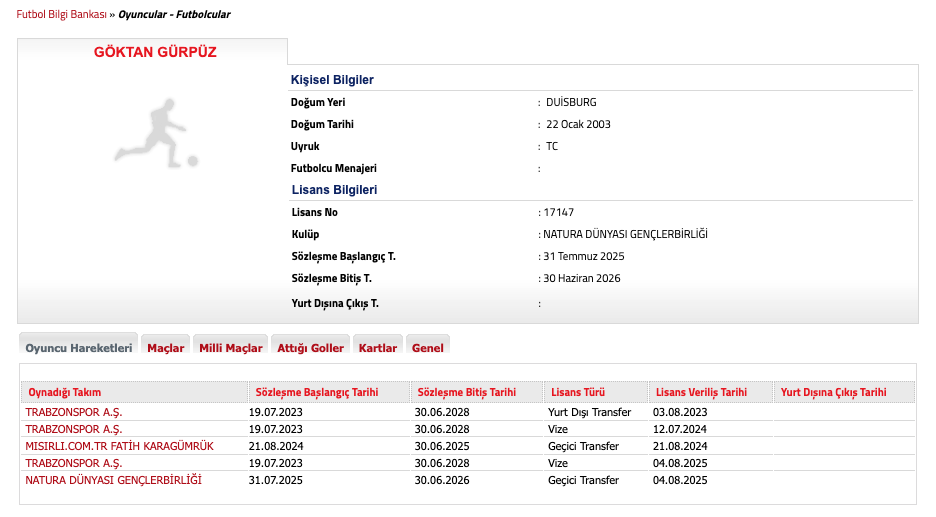
Task: Click the 30.06.2026 contract end cell
Action: click(x=442, y=480)
